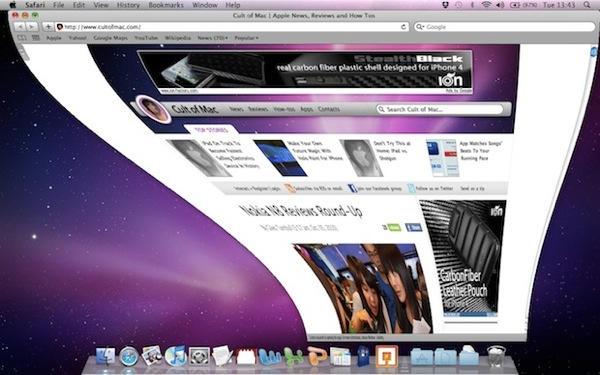
Task: Click in the Safari URL address field
Action: (x=232, y=27)
